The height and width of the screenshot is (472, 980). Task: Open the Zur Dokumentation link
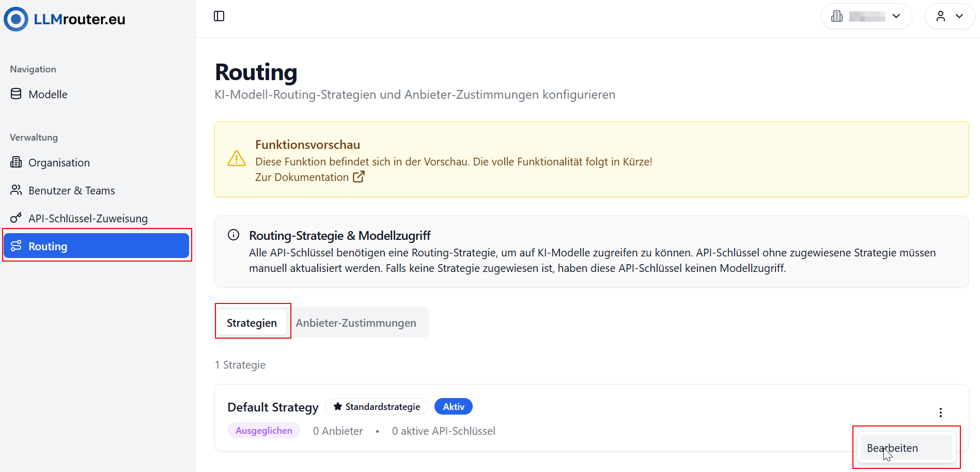[x=301, y=177]
